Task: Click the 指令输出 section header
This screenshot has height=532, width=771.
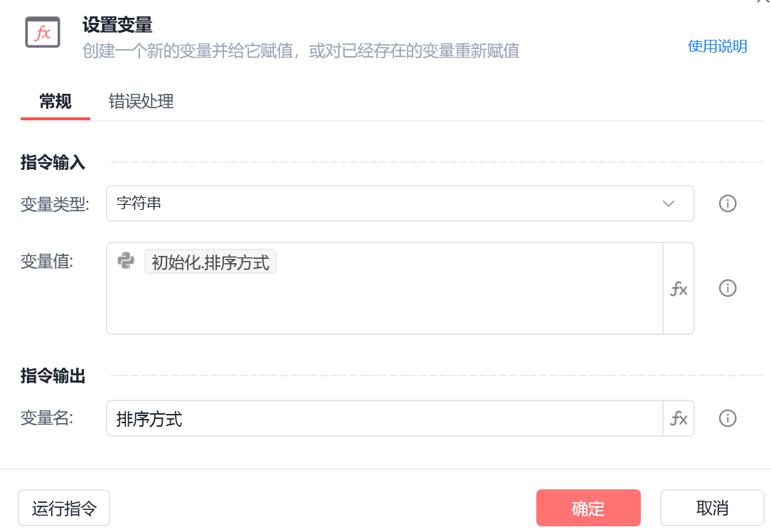Action: pos(53,376)
